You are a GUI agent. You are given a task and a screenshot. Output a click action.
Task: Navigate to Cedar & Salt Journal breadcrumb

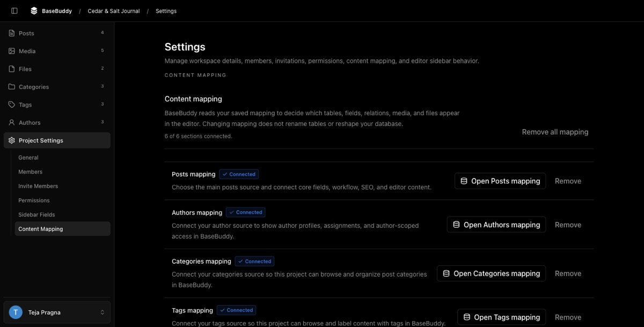click(x=114, y=11)
